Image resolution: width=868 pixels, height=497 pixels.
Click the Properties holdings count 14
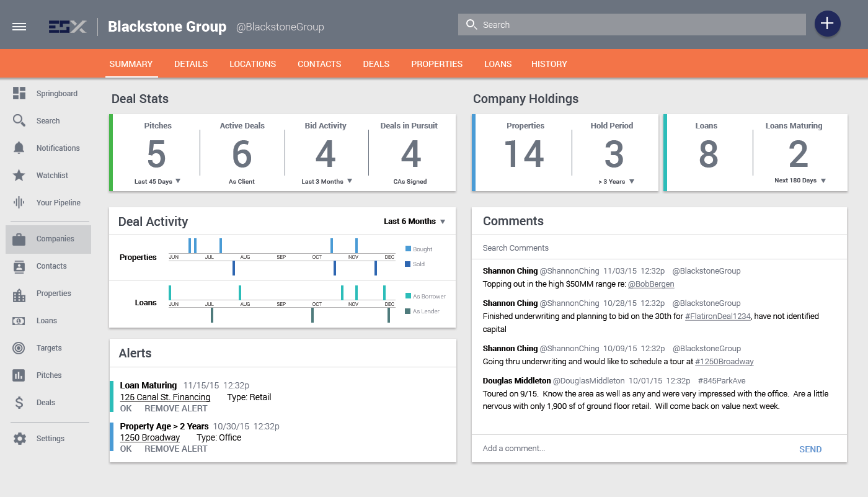(x=525, y=154)
